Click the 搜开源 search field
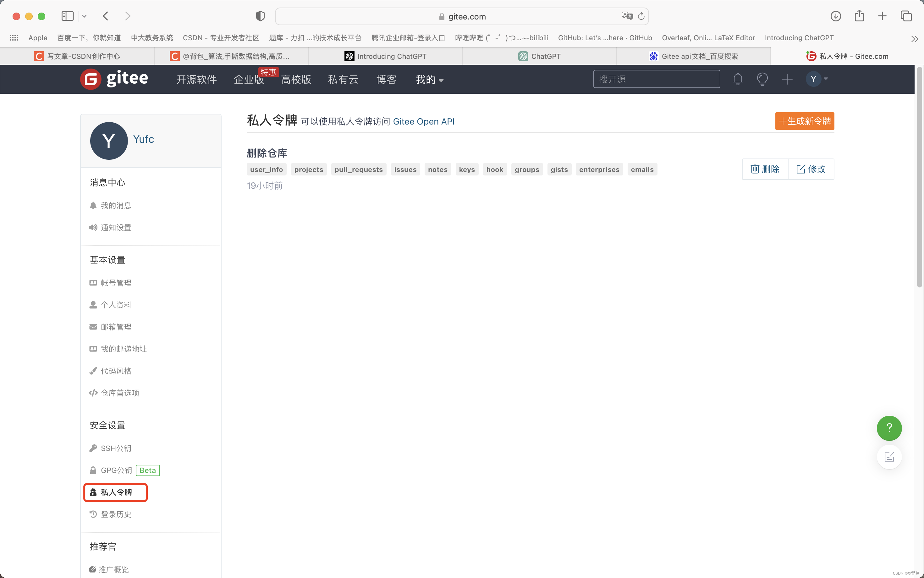This screenshot has width=924, height=578. (657, 79)
